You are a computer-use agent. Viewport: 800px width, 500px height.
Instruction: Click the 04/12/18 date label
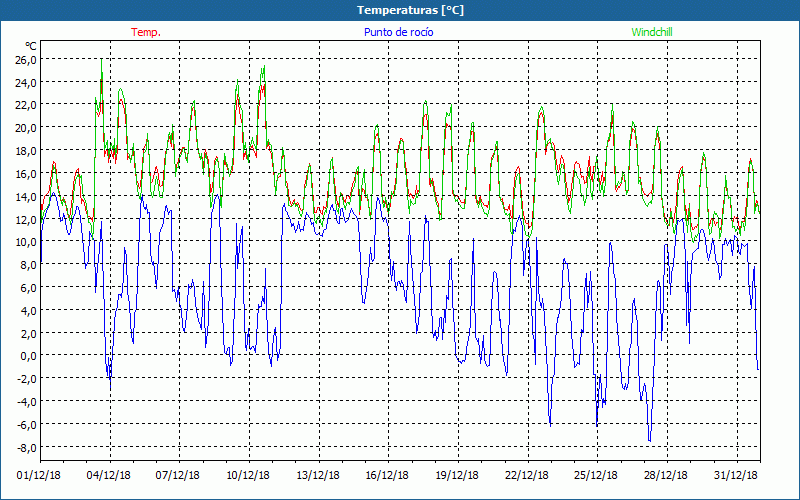click(109, 475)
